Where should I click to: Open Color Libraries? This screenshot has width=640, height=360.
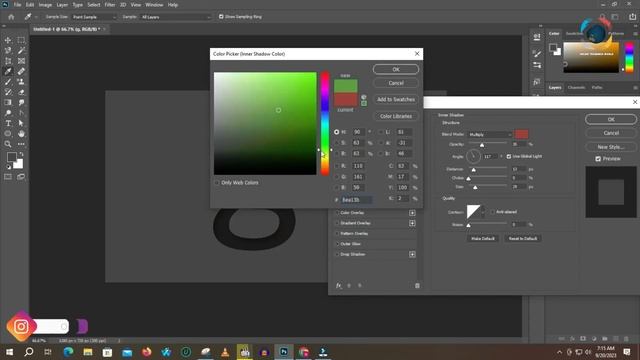396,116
